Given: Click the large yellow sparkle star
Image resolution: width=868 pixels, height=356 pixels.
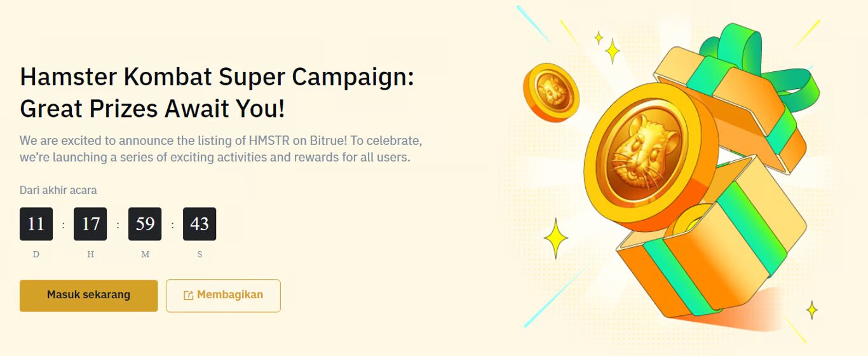Looking at the screenshot, I should (556, 238).
